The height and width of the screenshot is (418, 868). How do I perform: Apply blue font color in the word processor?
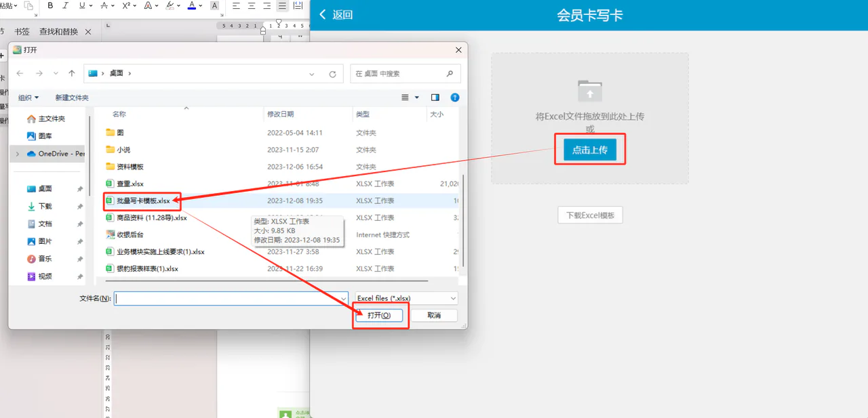point(192,5)
